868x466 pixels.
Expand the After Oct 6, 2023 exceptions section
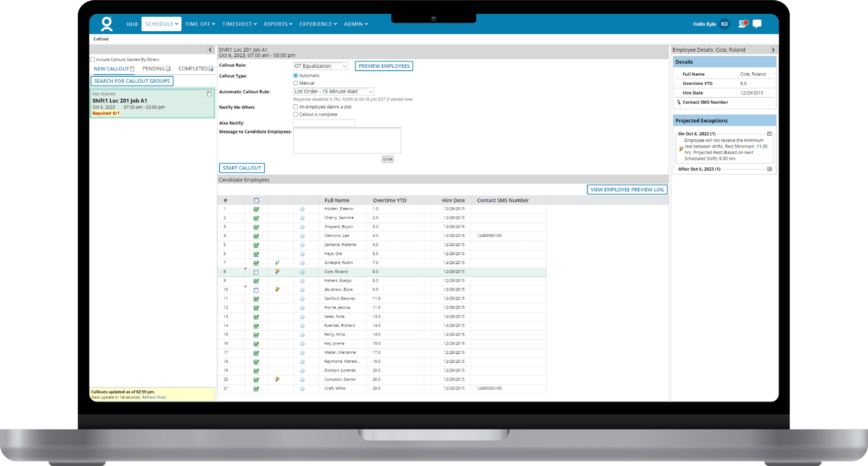769,169
